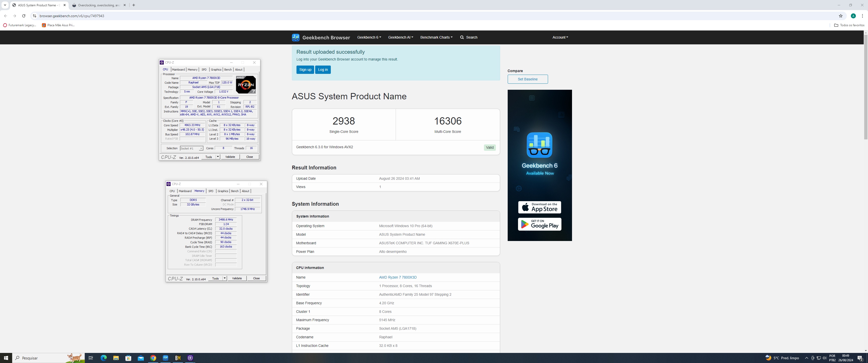Open About tab in top CPU-Z window

238,70
